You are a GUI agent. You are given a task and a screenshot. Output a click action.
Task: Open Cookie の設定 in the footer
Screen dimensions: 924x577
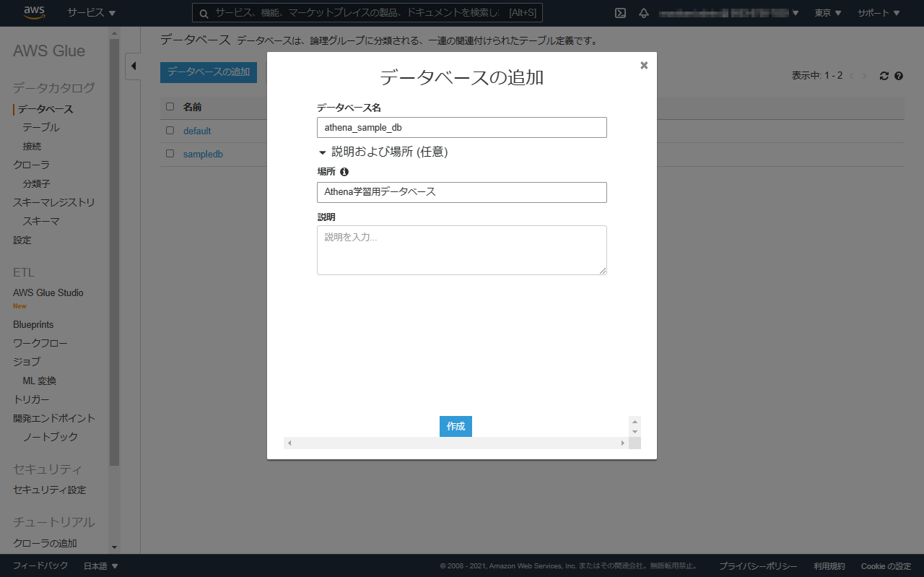pyautogui.click(x=886, y=566)
